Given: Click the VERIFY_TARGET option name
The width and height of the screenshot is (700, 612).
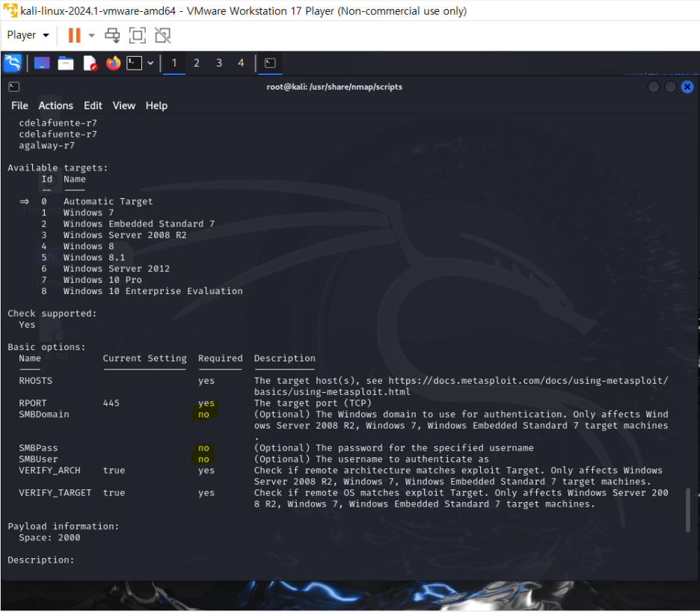Looking at the screenshot, I should 55,492.
